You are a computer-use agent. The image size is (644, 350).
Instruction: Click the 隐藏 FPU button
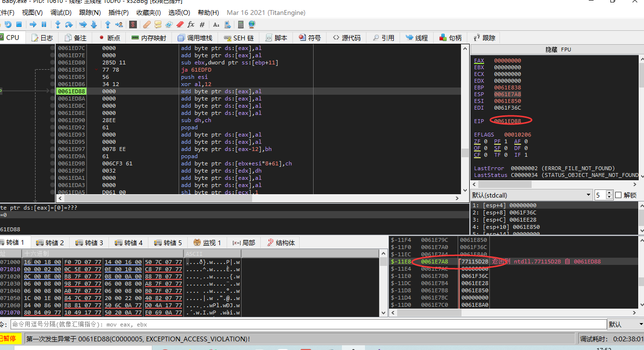(x=557, y=50)
